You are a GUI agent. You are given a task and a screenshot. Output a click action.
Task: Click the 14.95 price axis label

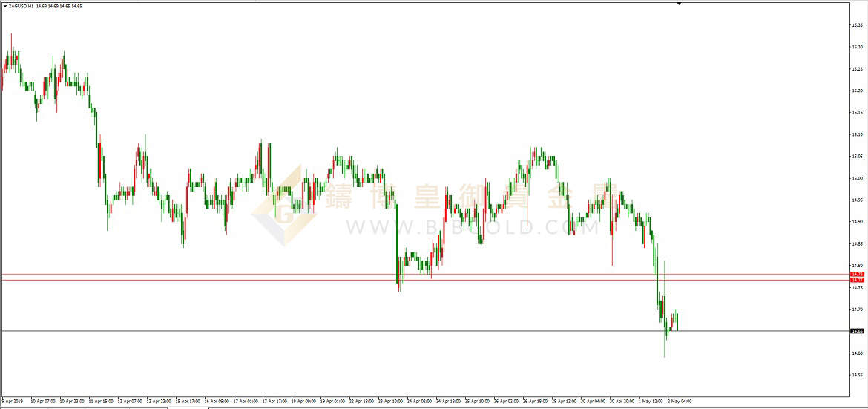(858, 200)
